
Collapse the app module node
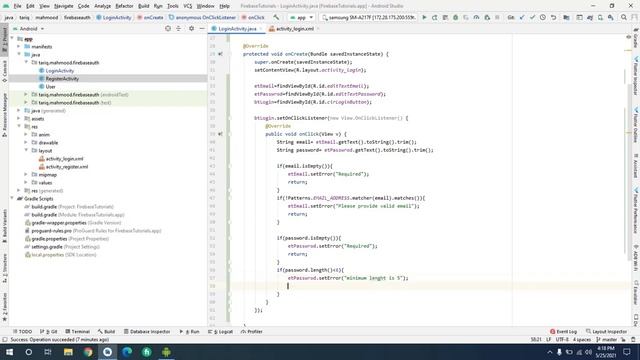pos(13,38)
